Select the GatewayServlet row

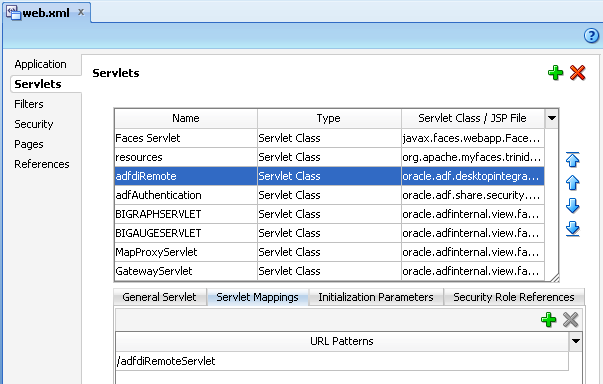tap(329, 271)
